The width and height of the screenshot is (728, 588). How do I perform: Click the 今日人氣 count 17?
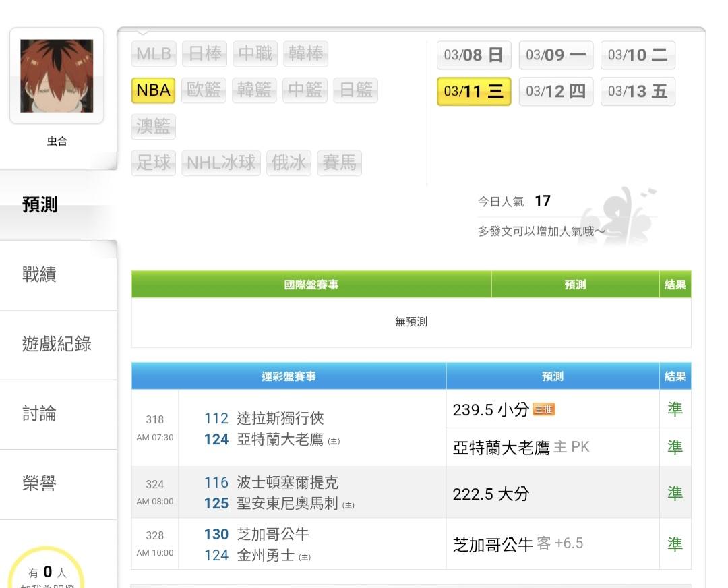(542, 201)
